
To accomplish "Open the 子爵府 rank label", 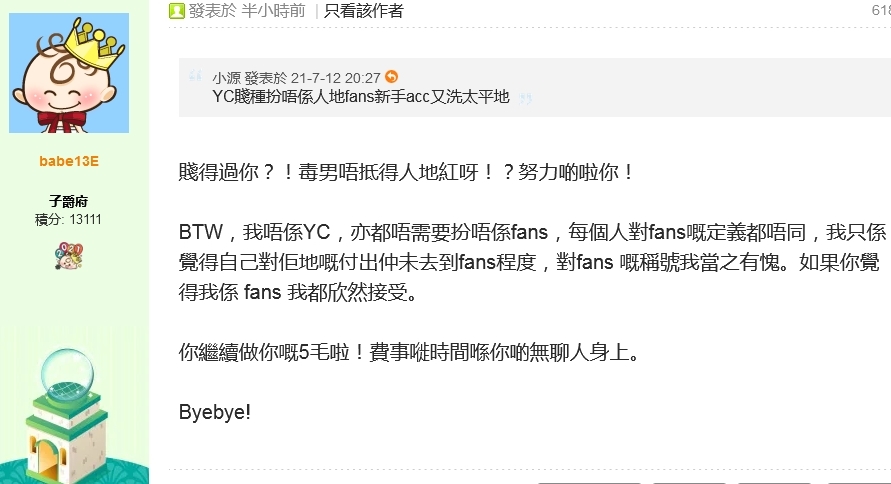I will pos(69,201).
